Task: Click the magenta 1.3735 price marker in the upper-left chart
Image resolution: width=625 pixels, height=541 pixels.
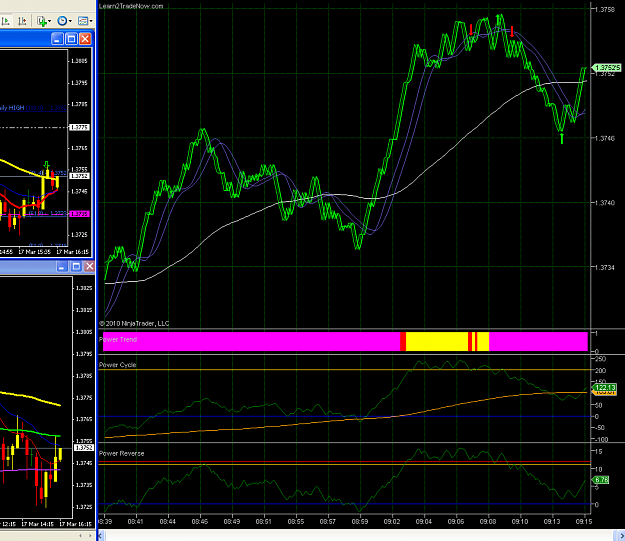Action: pos(79,214)
